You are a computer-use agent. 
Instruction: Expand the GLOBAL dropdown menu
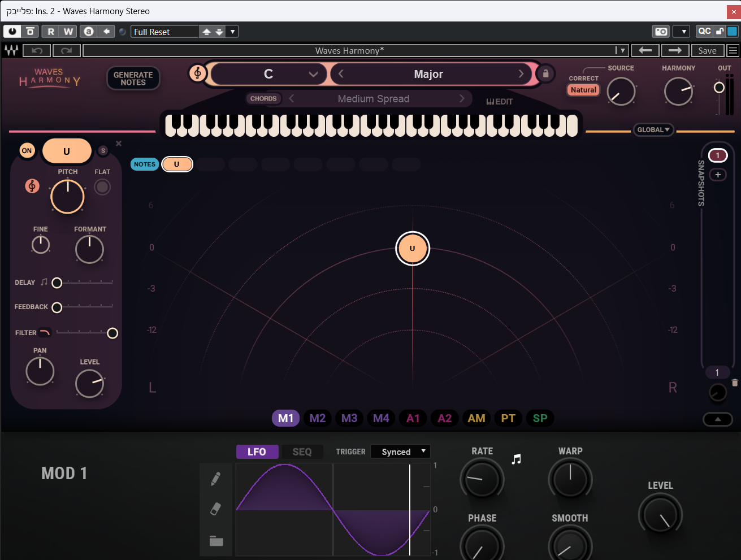(653, 130)
